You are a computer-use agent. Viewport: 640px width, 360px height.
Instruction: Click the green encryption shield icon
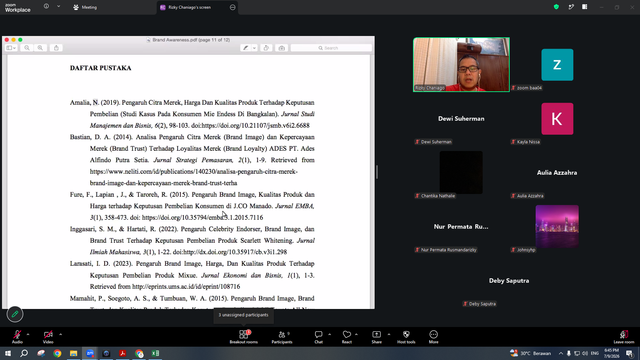click(x=556, y=7)
